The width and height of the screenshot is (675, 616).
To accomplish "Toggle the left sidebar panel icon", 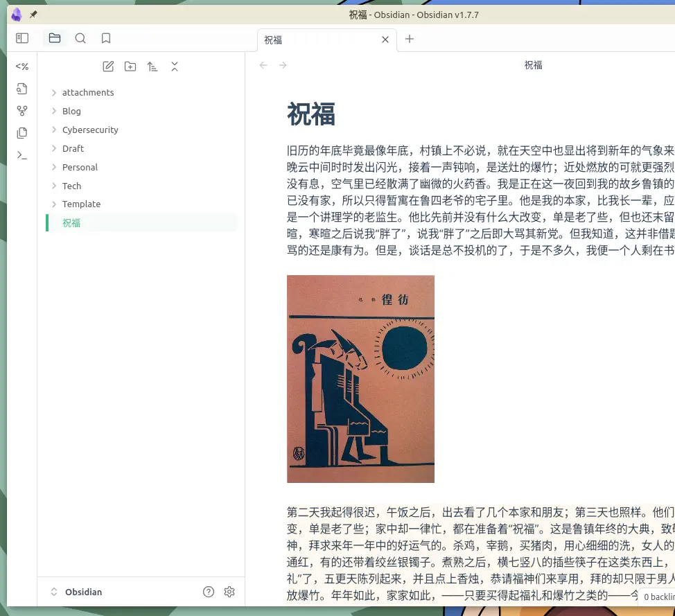I will point(22,38).
